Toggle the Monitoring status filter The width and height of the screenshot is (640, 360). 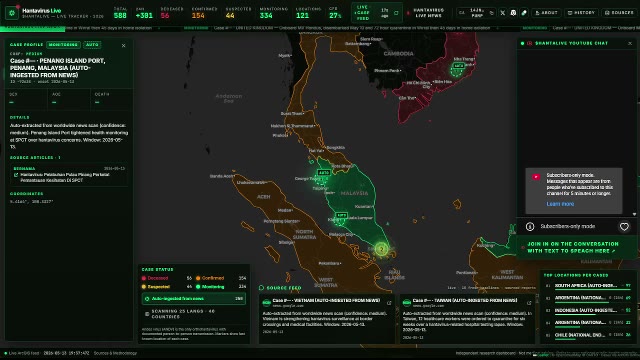click(221, 287)
